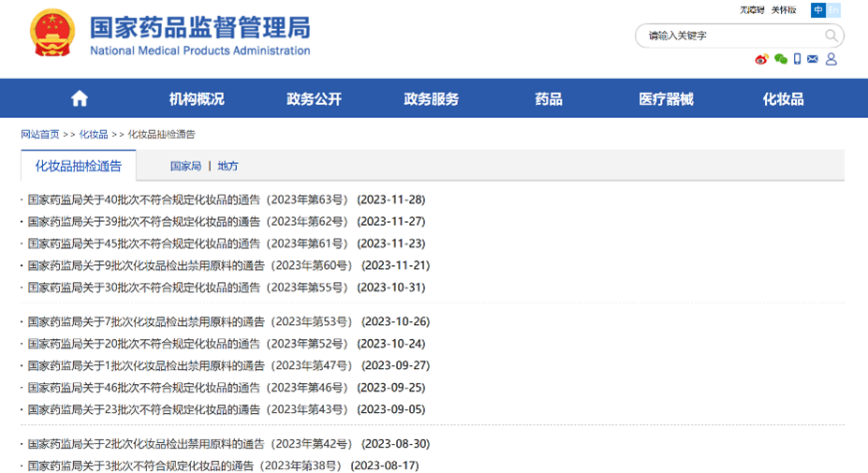Select the 地方 tab
868x473 pixels.
(228, 166)
